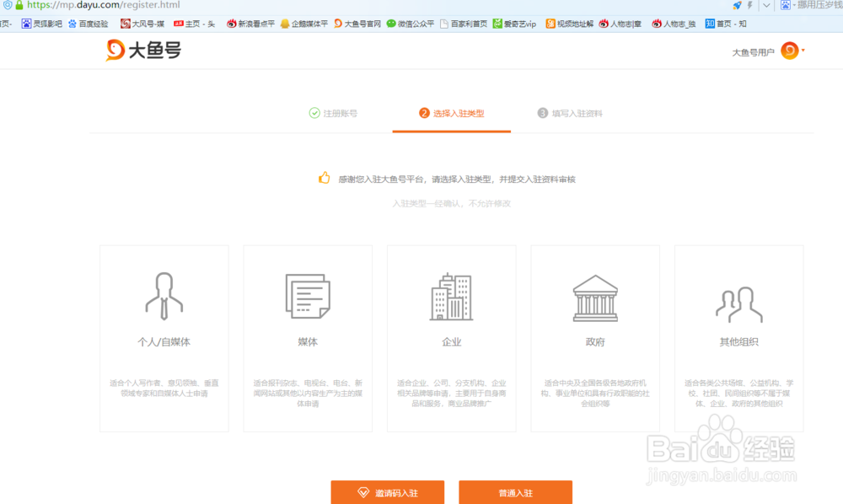Viewport: 843px width, 504px height.
Task: Open the 微信公众平 bookmark
Action: 411,24
